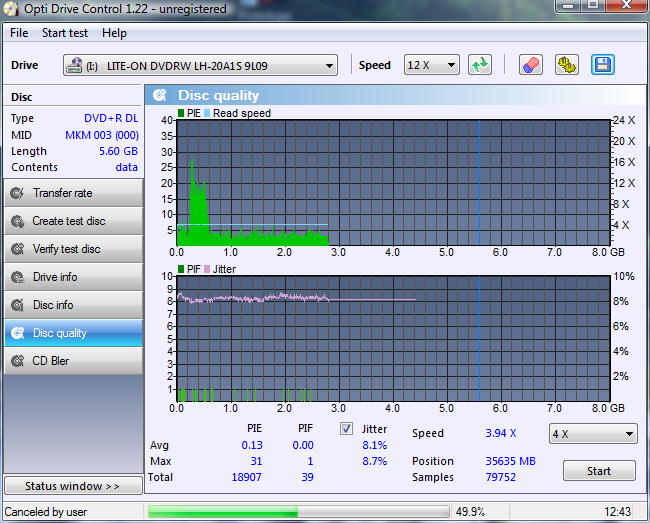Click the Speed value 3.94 X
Screen dimensions: 650x523
click(x=501, y=433)
